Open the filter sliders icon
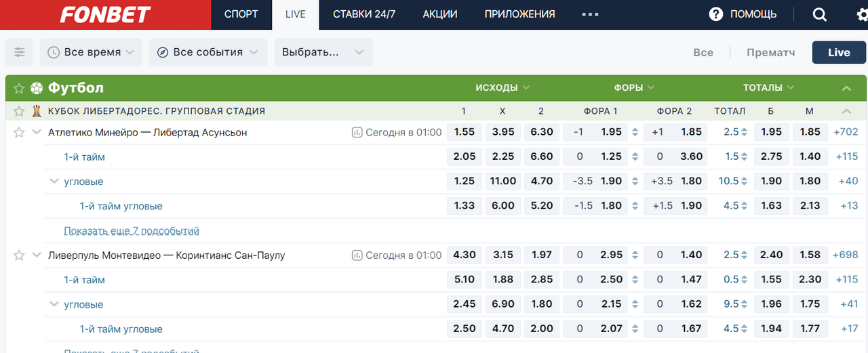The height and width of the screenshot is (353, 868). pyautogui.click(x=19, y=52)
